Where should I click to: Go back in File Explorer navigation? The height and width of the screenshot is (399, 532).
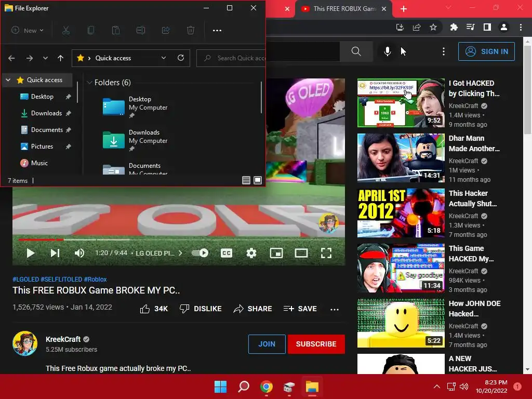click(x=11, y=58)
